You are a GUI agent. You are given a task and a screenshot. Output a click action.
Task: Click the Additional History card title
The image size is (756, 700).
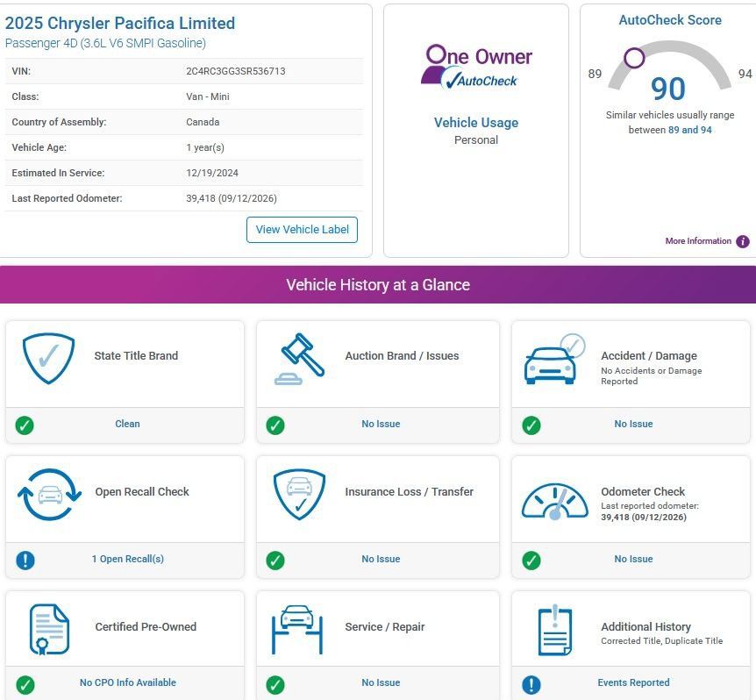point(645,626)
